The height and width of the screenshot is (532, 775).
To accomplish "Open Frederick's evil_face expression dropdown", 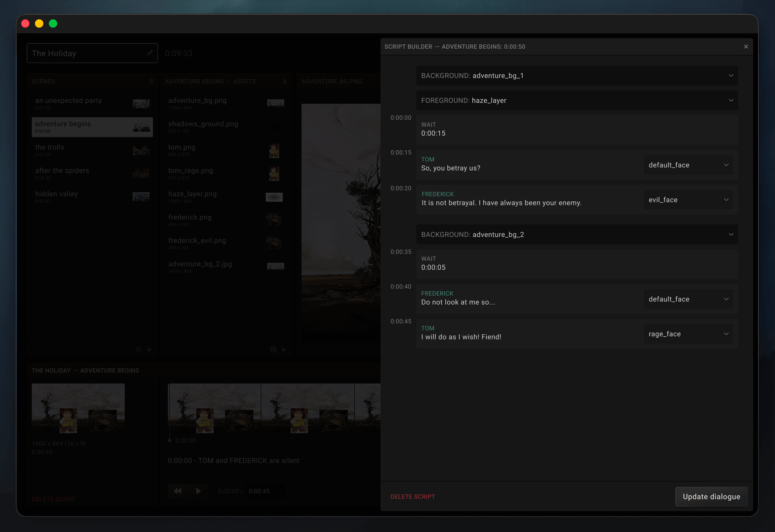I will pyautogui.click(x=688, y=200).
